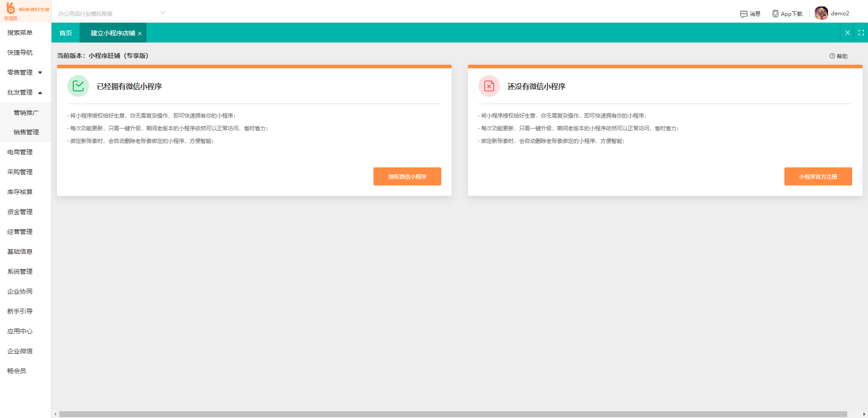Viewport: 868px width, 418px height.
Task: Click the horizontal scrollbar thumb
Action: tap(453, 414)
